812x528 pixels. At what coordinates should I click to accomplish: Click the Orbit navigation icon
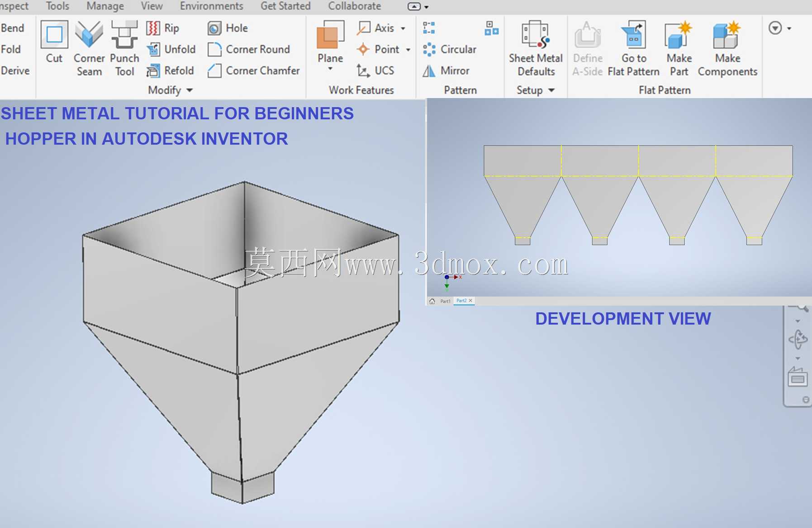(798, 339)
